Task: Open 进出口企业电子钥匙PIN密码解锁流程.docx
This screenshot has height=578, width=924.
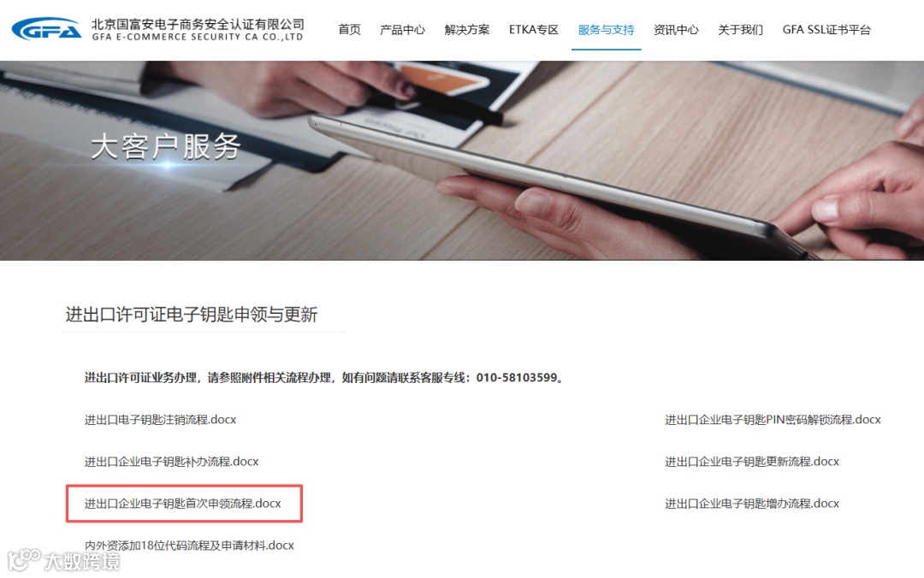Action: tap(773, 420)
